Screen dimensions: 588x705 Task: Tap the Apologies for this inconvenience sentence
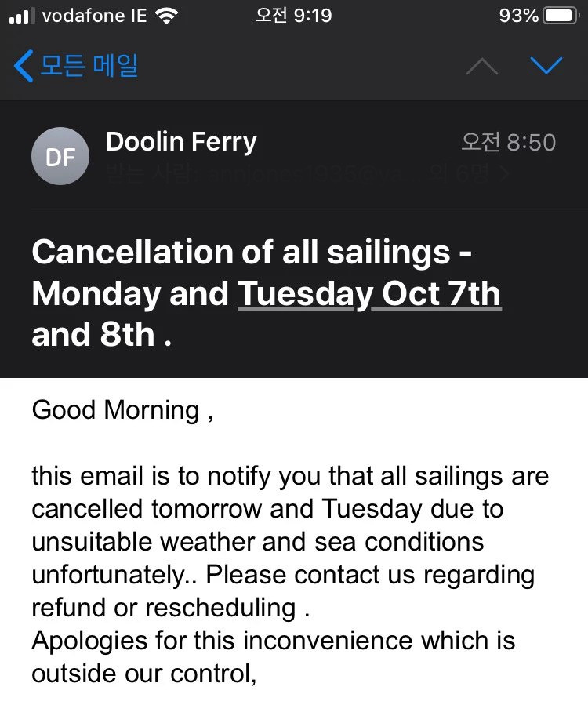coord(273,640)
